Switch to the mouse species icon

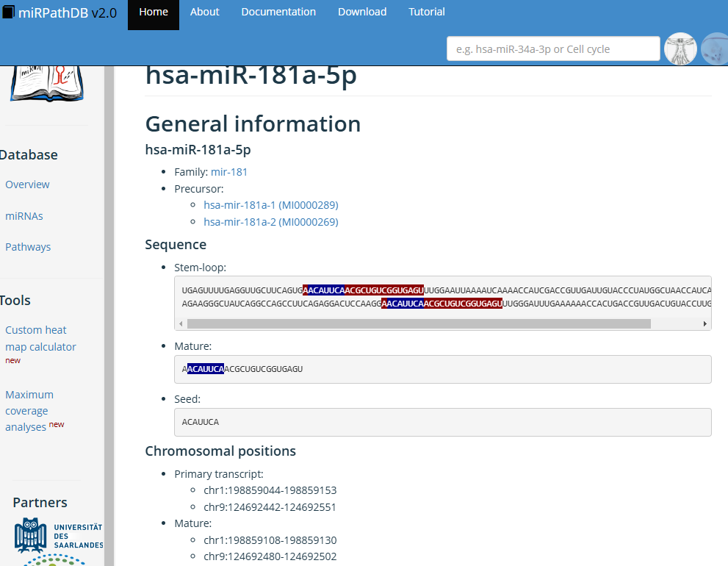tap(715, 49)
